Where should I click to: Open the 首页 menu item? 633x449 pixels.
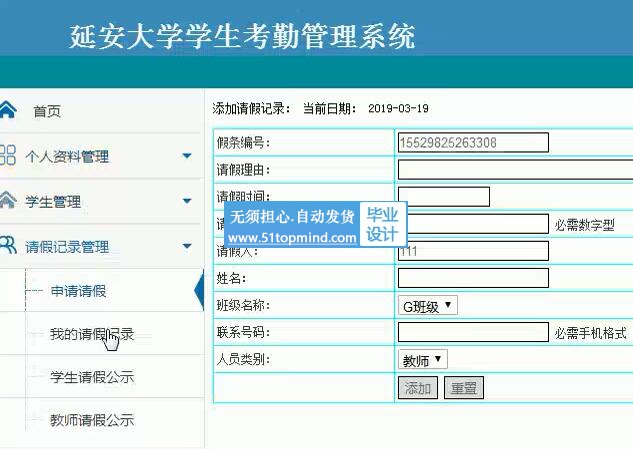tap(47, 111)
